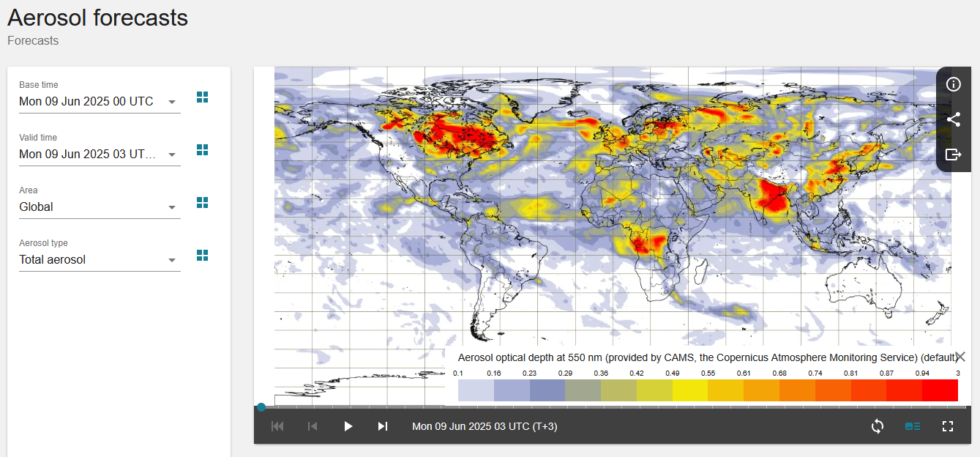The image size is (980, 457).
Task: Share this aerosol forecast map
Action: coord(953,119)
